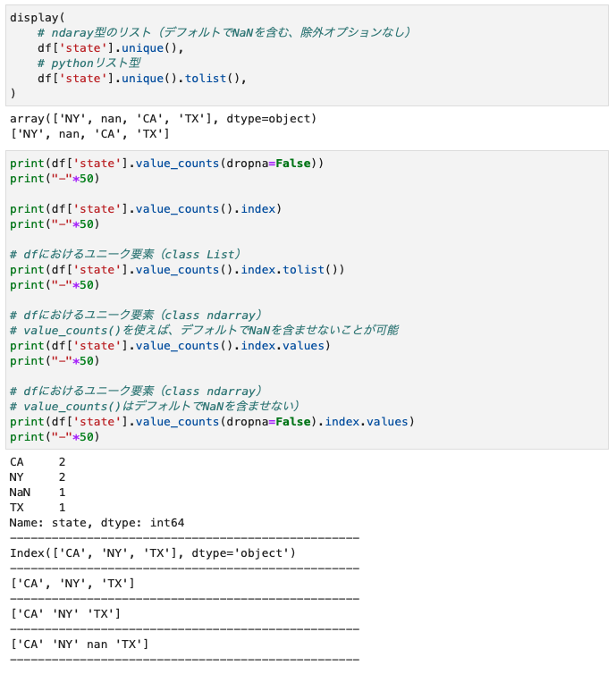The width and height of the screenshot is (616, 674).
Task: Click the 'NaN 1' row in the output
Action: 38,493
